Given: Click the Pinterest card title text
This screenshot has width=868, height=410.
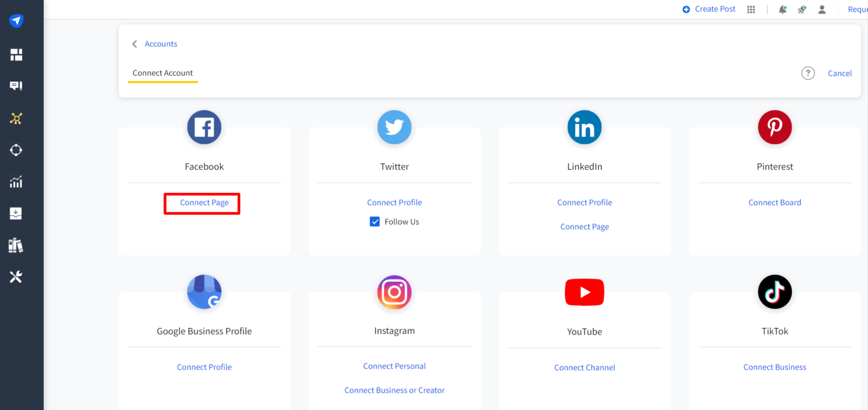Looking at the screenshot, I should pyautogui.click(x=775, y=167).
